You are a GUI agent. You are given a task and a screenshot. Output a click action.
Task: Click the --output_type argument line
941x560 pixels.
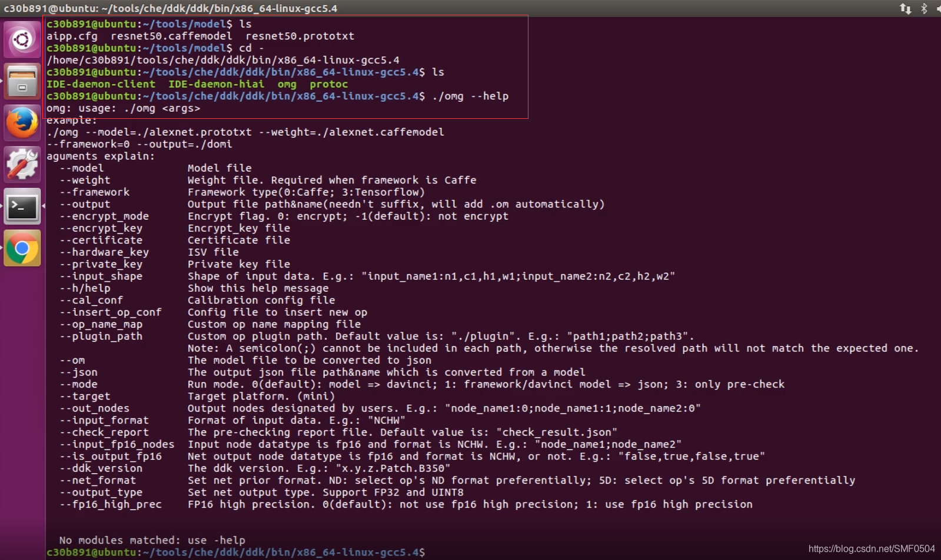pyautogui.click(x=261, y=492)
